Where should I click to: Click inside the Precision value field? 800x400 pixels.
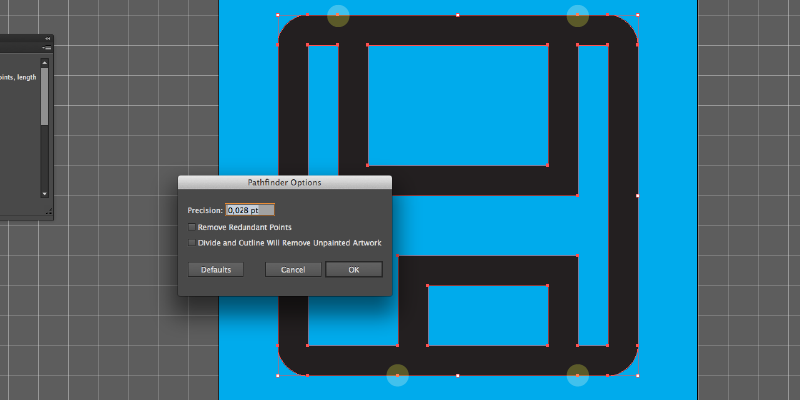[250, 210]
